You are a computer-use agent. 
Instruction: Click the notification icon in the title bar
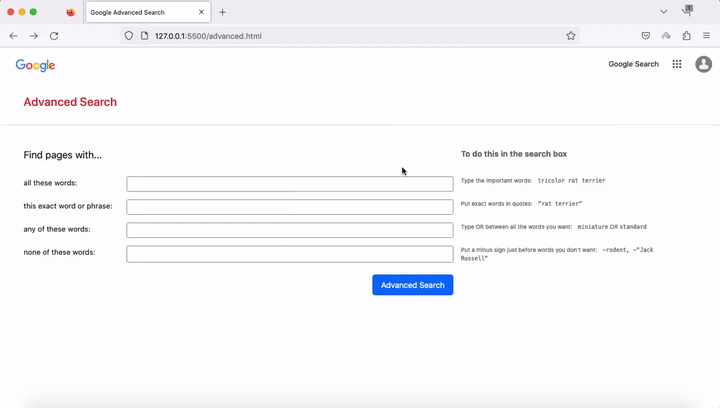click(x=687, y=11)
